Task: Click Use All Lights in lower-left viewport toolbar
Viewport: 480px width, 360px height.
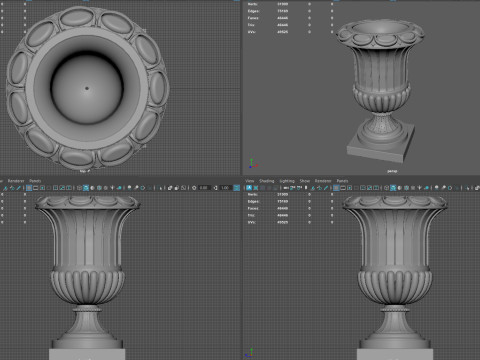Action: point(112,188)
